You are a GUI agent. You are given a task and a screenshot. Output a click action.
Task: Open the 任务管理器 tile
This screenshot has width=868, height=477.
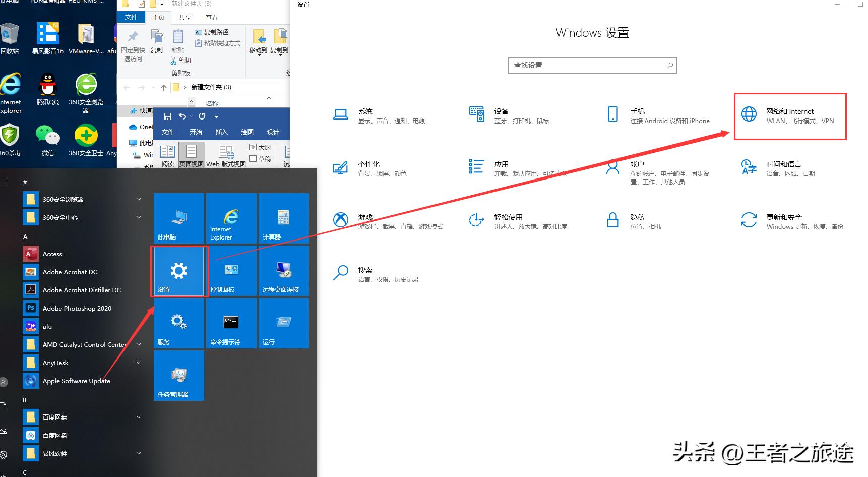178,376
